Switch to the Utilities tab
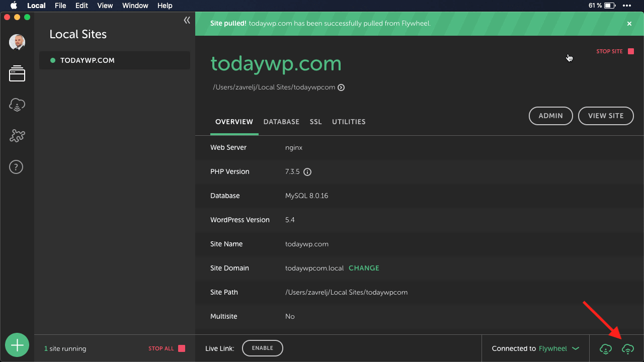 349,122
